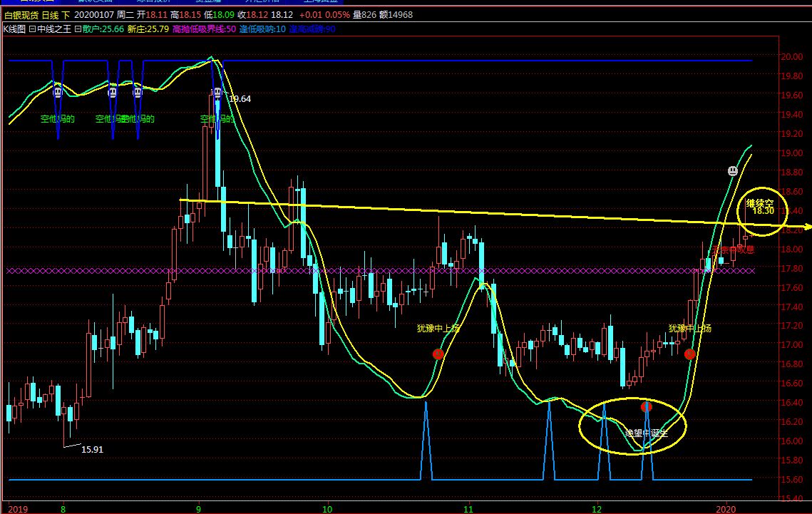The height and width of the screenshot is (514, 812).
Task: Click the 白银现货 instrument name
Action: 21,15
